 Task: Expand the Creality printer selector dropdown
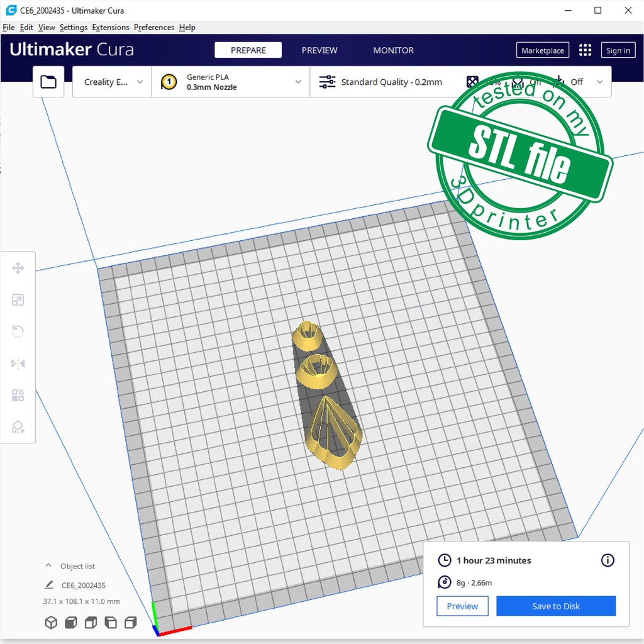pyautogui.click(x=113, y=82)
